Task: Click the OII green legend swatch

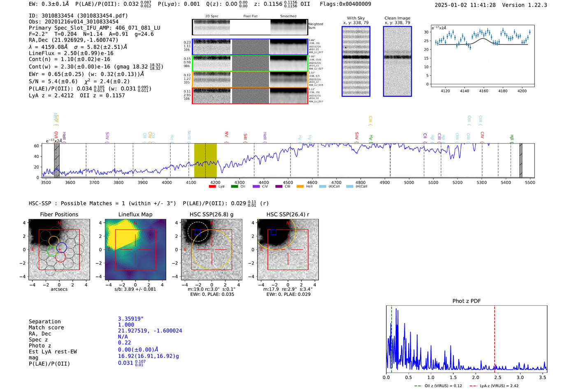Action: tap(234, 186)
